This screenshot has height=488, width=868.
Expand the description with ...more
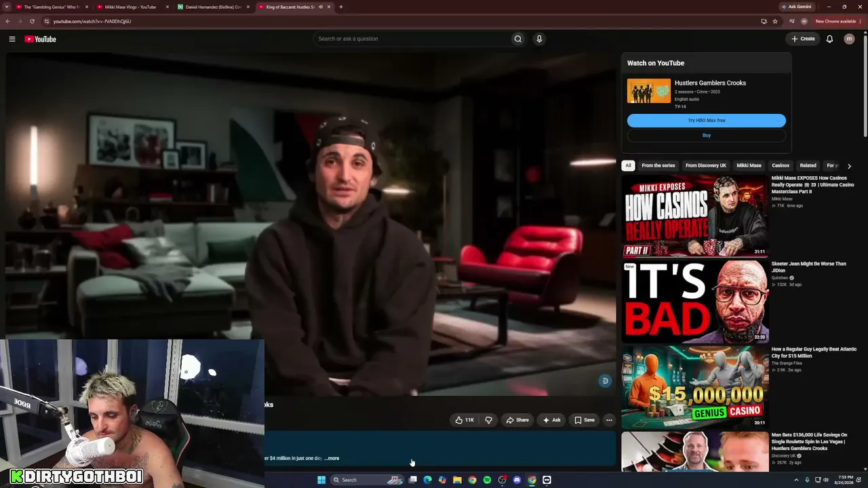[x=332, y=458]
